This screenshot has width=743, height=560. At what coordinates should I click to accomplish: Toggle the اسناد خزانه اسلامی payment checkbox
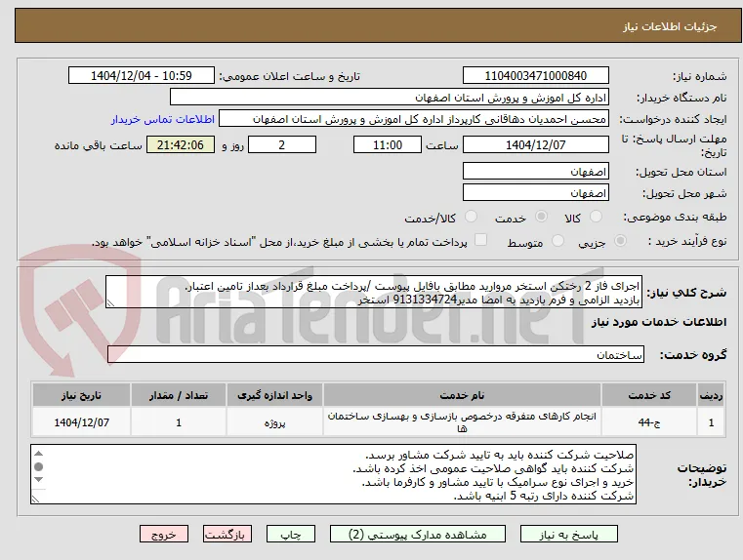480,240
